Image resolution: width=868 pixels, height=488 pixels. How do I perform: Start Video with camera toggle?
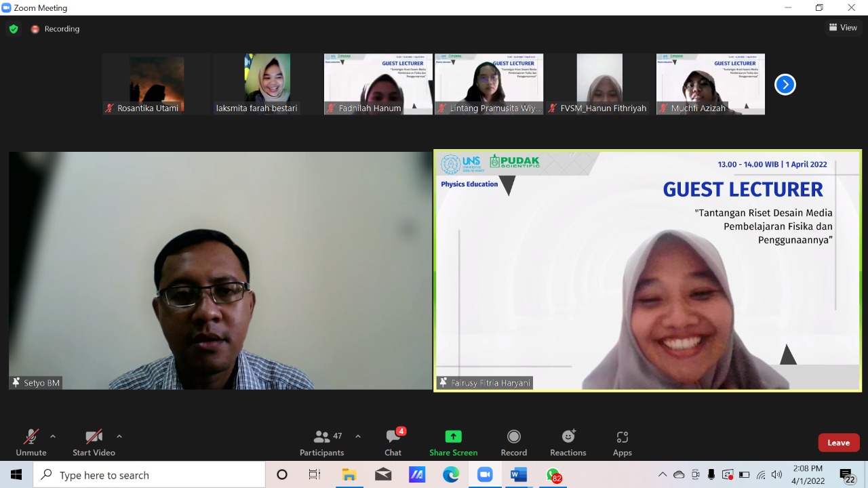[94, 442]
